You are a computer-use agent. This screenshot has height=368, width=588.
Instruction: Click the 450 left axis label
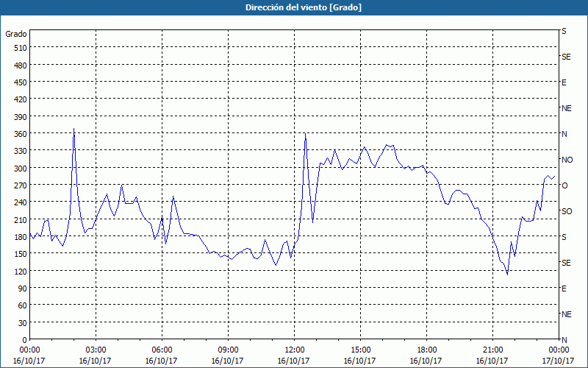pos(21,82)
